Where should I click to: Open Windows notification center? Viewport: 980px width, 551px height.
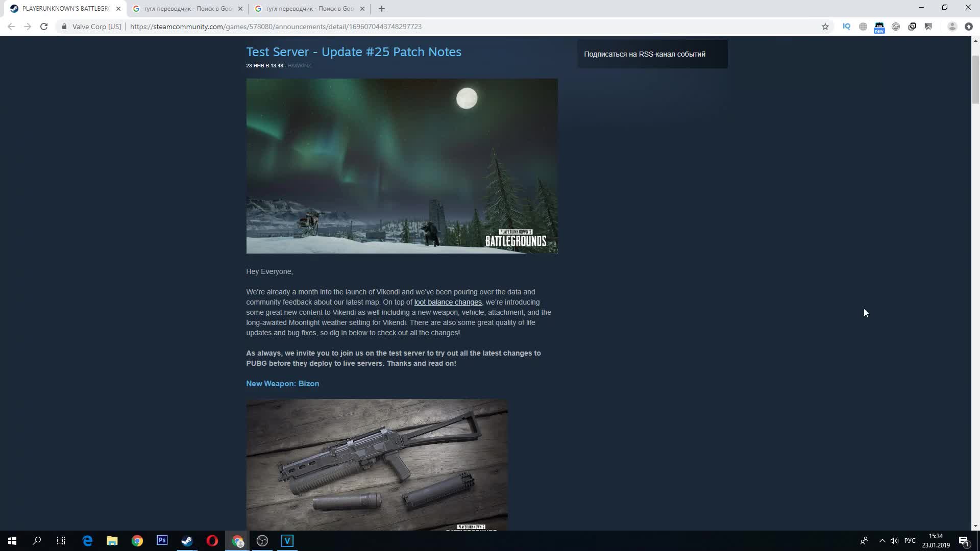pos(964,541)
